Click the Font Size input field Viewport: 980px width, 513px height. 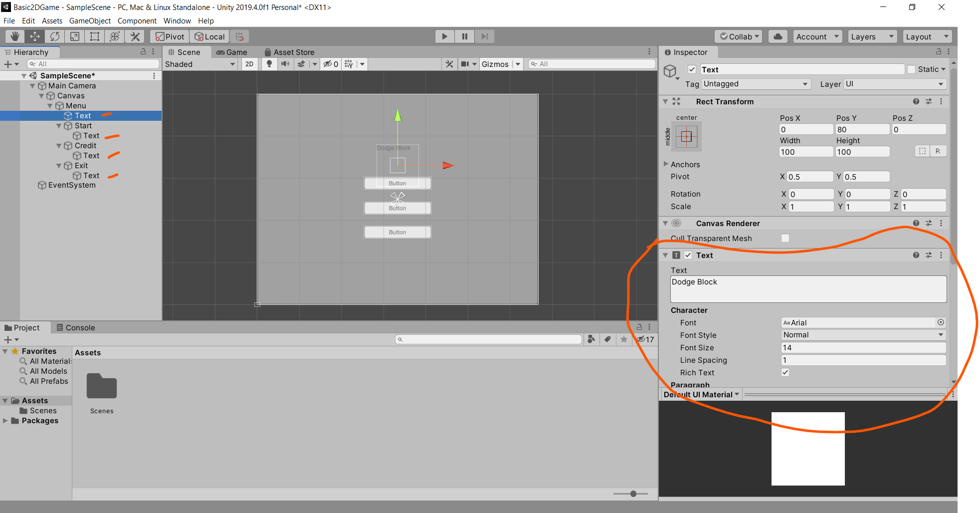click(x=863, y=347)
